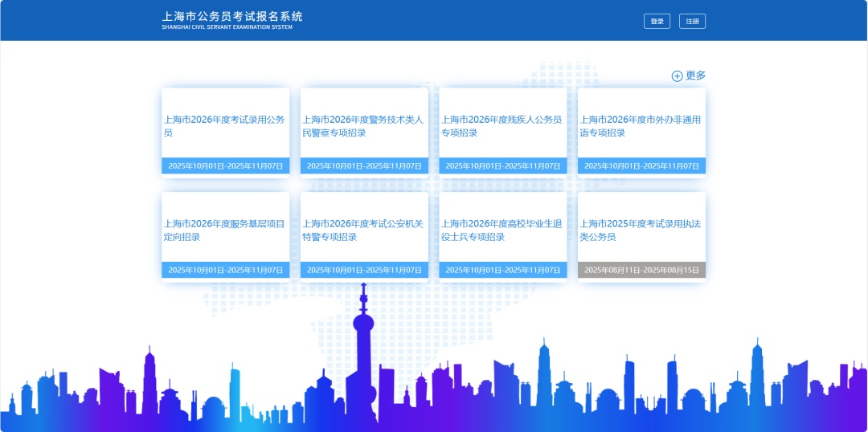Open 服务基层项目定向招录 exam link
The image size is (868, 432).
click(x=225, y=230)
